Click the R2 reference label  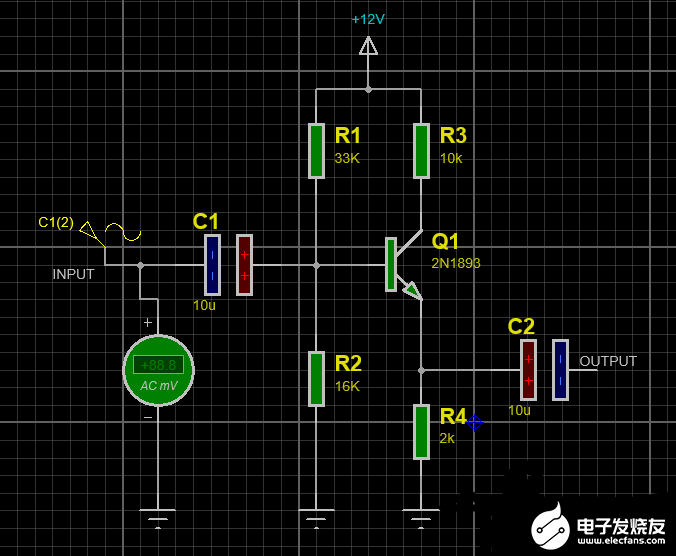(348, 363)
